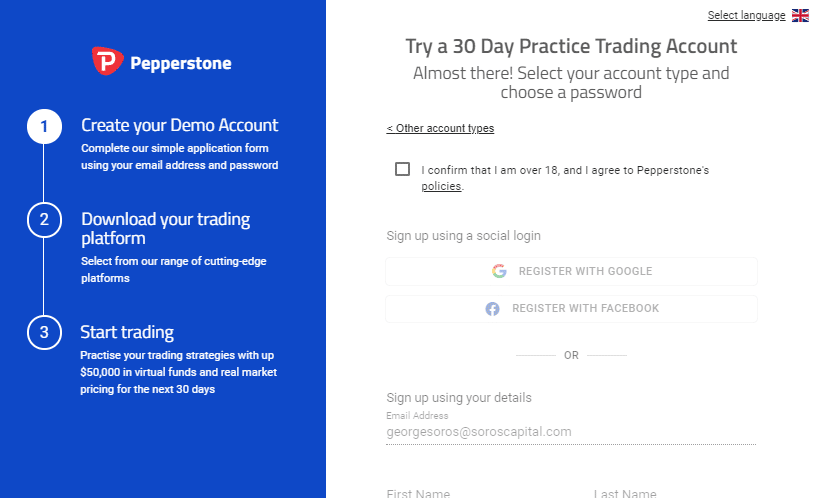Click the Pepperstone brand name text
The image size is (817, 498).
(181, 64)
